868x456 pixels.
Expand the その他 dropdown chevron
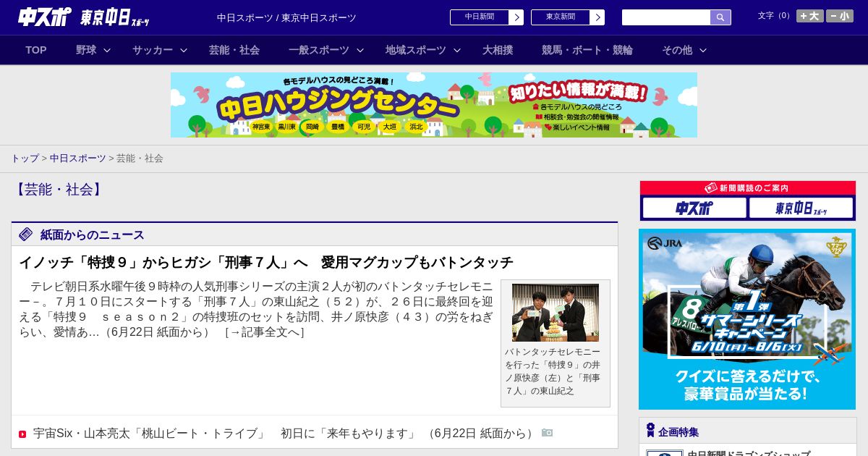coord(703,51)
